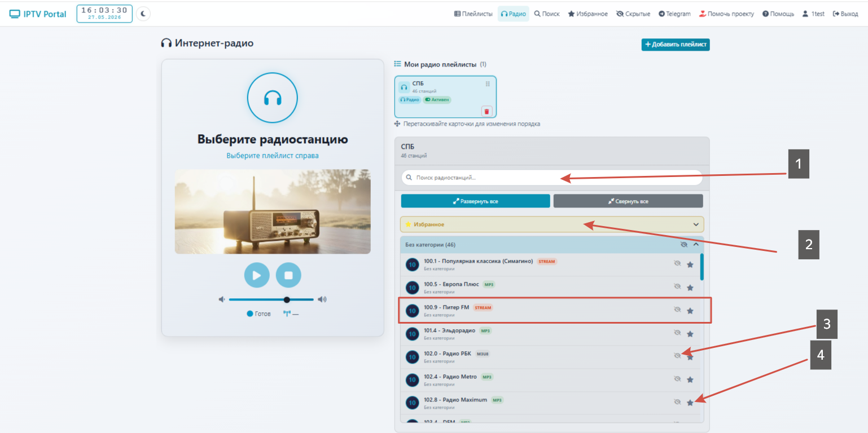Click the volume slider track
Screen dimensions: 868x433
[271, 299]
